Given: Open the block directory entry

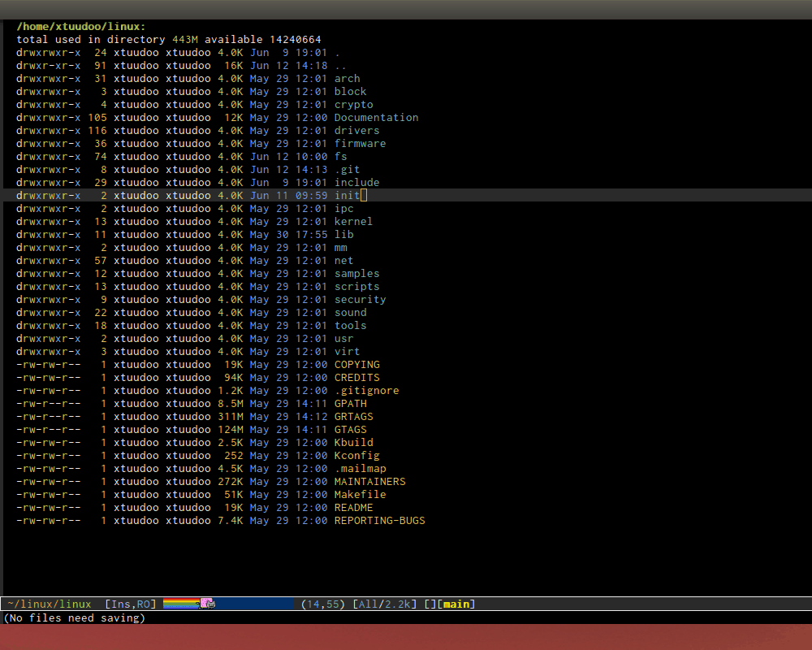Looking at the screenshot, I should pyautogui.click(x=350, y=92).
